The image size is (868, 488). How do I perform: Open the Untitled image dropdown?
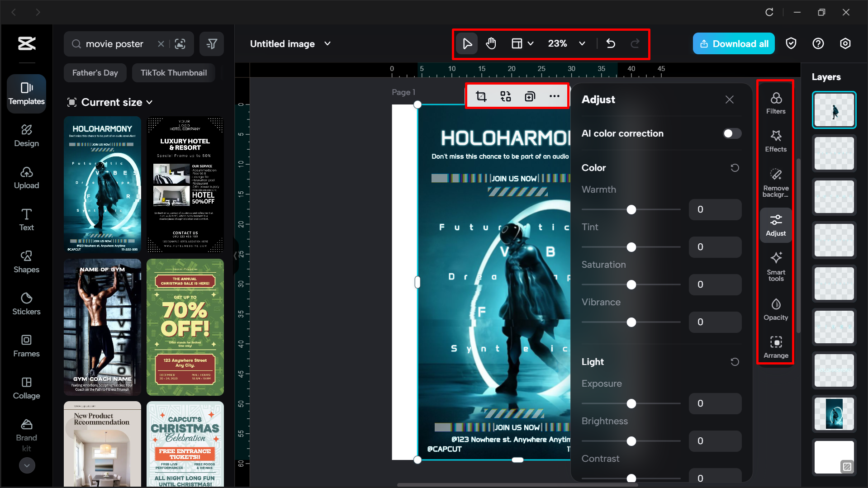click(327, 43)
